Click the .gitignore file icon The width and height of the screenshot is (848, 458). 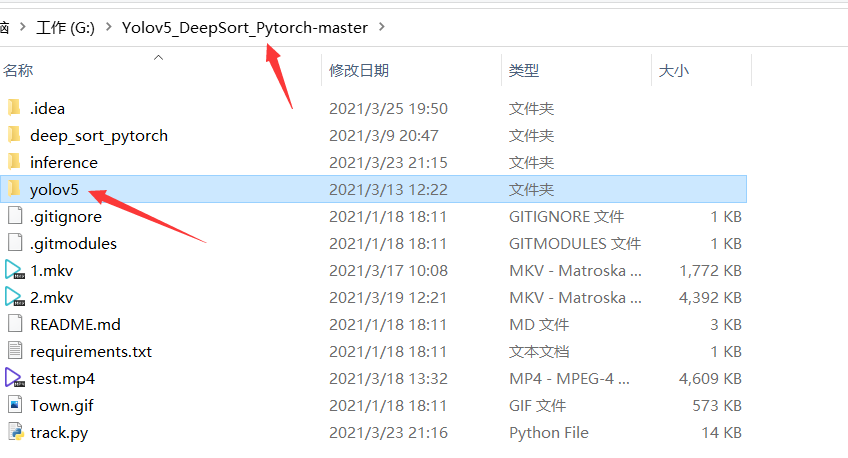15,216
